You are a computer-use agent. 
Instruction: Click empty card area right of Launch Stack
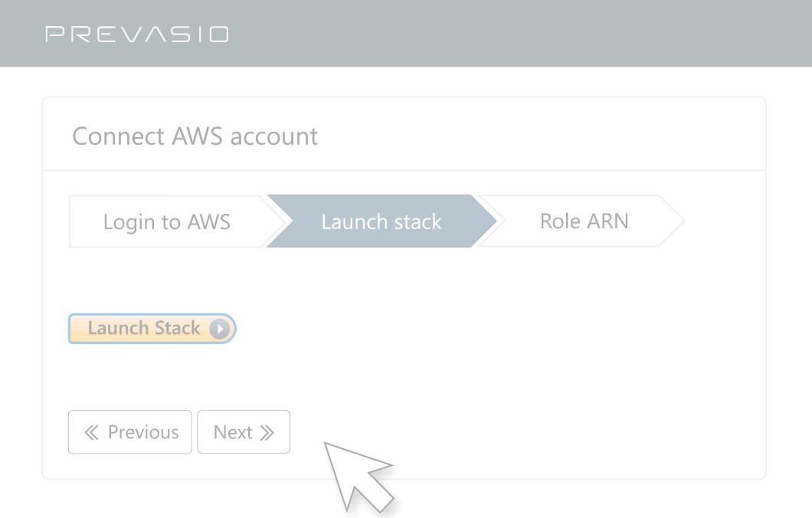tap(498, 329)
